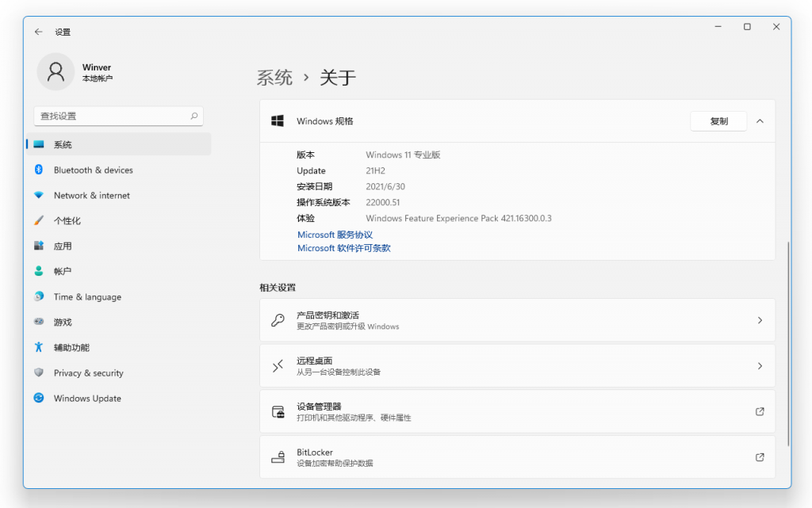Click the Winver account name
812x508 pixels.
(96, 67)
